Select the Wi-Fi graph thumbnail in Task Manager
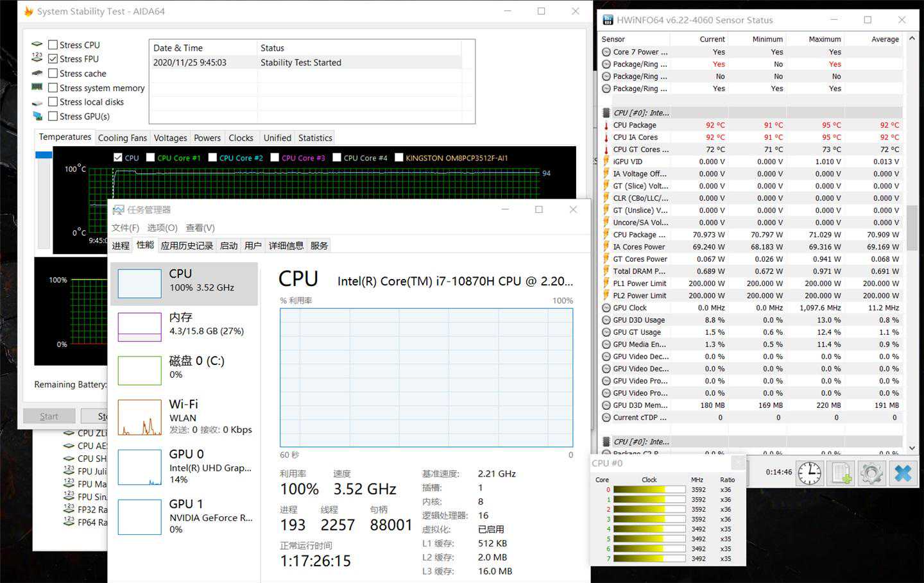The height and width of the screenshot is (583, 924). 139,418
